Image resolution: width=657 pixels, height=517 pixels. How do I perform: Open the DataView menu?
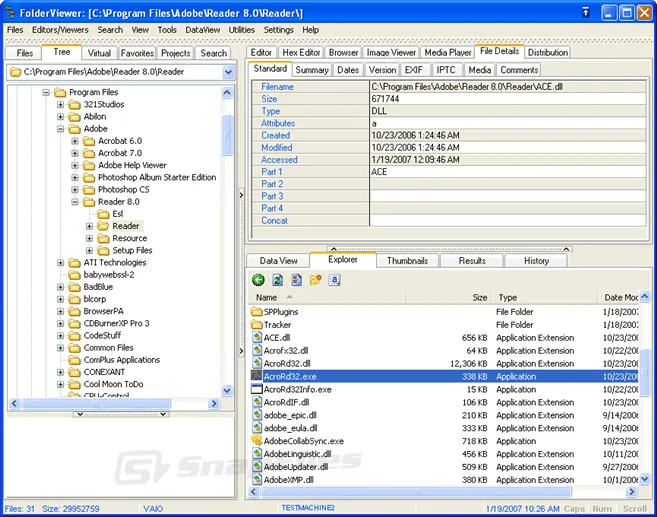coord(202,30)
